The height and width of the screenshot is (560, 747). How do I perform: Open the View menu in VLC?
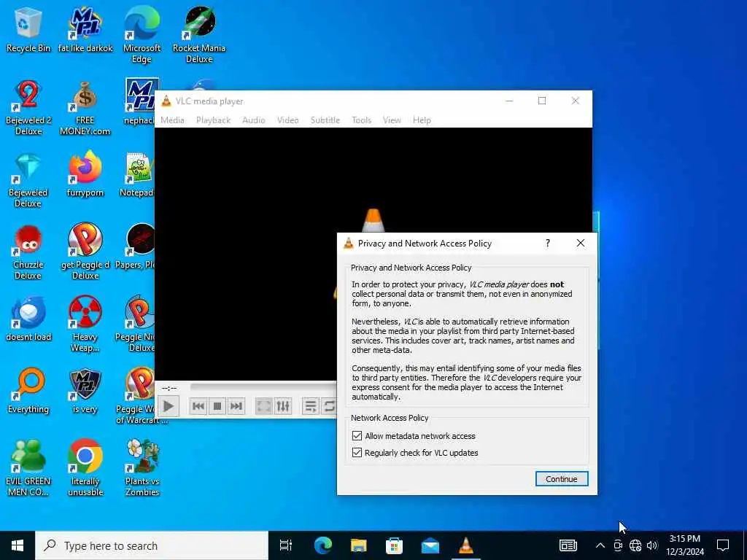tap(392, 120)
